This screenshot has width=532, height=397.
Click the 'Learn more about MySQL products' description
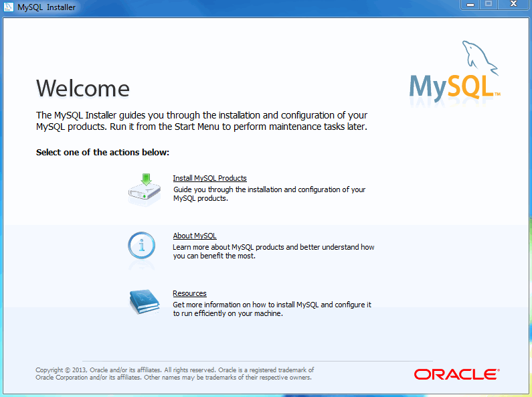(x=274, y=252)
